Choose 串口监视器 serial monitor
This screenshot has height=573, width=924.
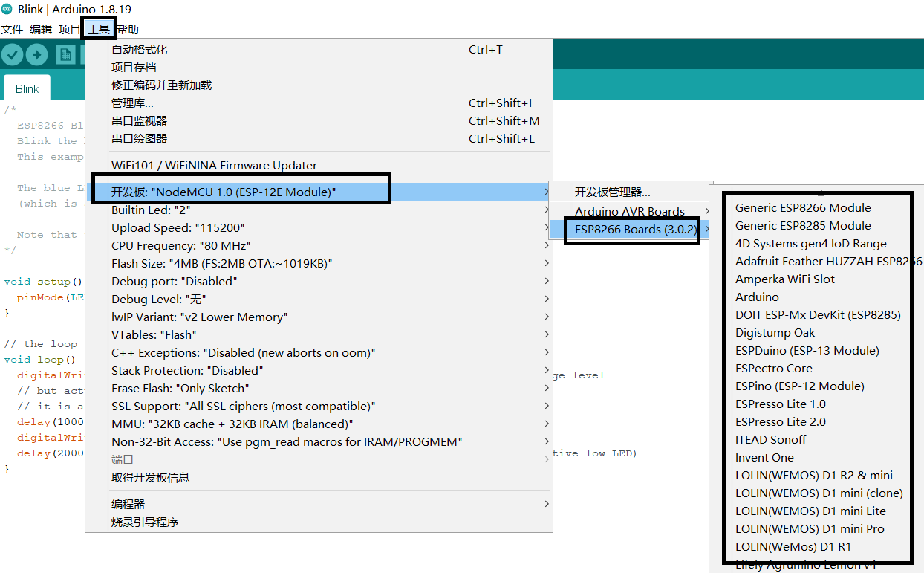tap(140, 120)
